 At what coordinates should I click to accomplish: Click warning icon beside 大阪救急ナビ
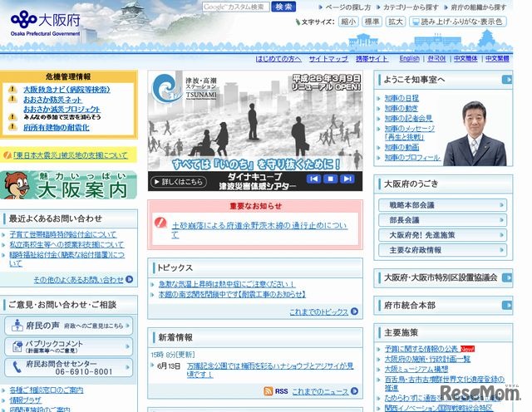click(12, 90)
